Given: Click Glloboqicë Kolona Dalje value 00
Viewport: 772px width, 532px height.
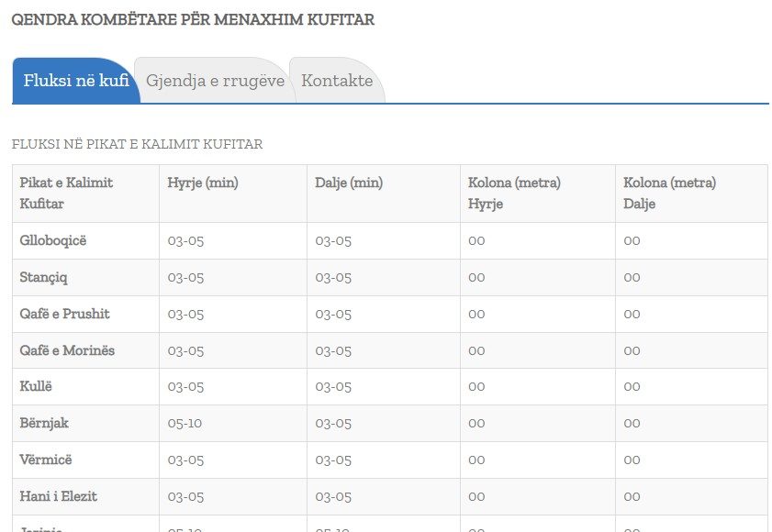Looking at the screenshot, I should (632, 241).
